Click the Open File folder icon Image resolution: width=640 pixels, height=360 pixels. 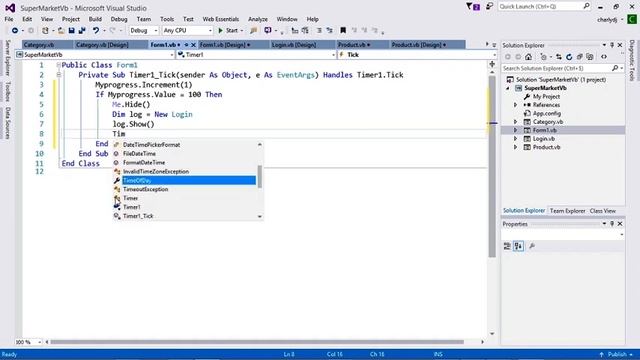pyautogui.click(x=60, y=31)
